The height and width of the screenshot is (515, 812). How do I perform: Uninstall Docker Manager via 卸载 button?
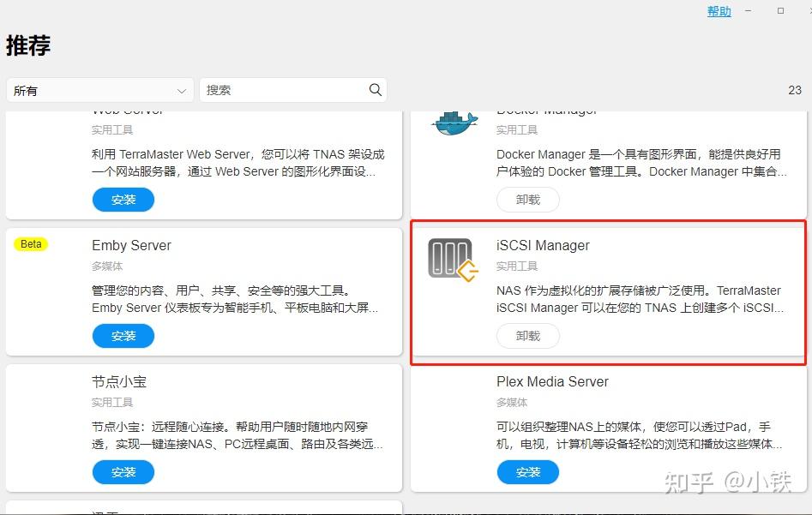(x=527, y=199)
